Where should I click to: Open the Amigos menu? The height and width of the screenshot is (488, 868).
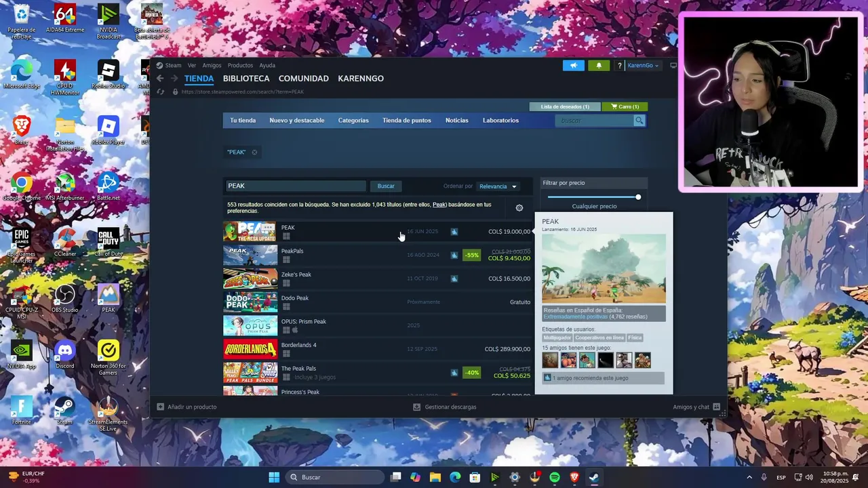point(212,66)
